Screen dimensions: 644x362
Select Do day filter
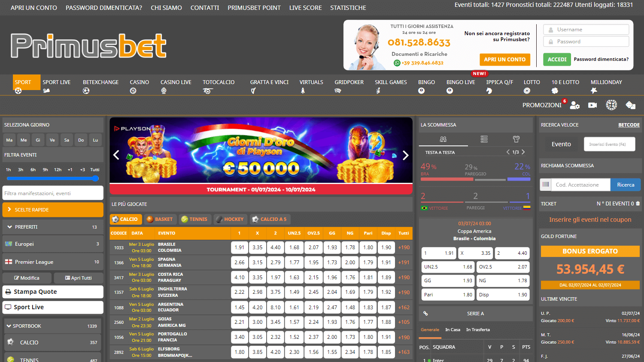tap(81, 140)
